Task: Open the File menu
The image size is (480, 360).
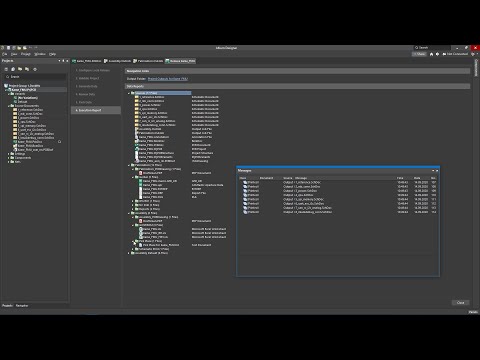Action: click(4, 54)
